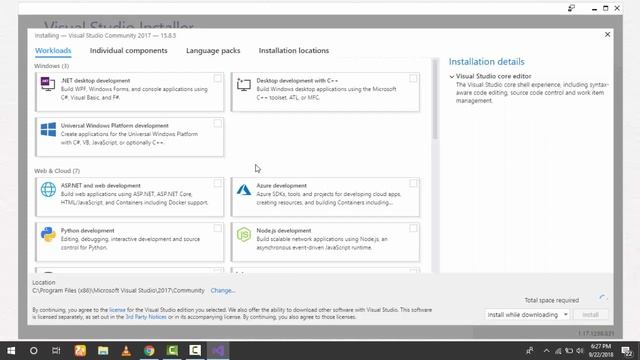The image size is (640, 360).
Task: Open network status icon in system tray
Action: [x=558, y=351]
